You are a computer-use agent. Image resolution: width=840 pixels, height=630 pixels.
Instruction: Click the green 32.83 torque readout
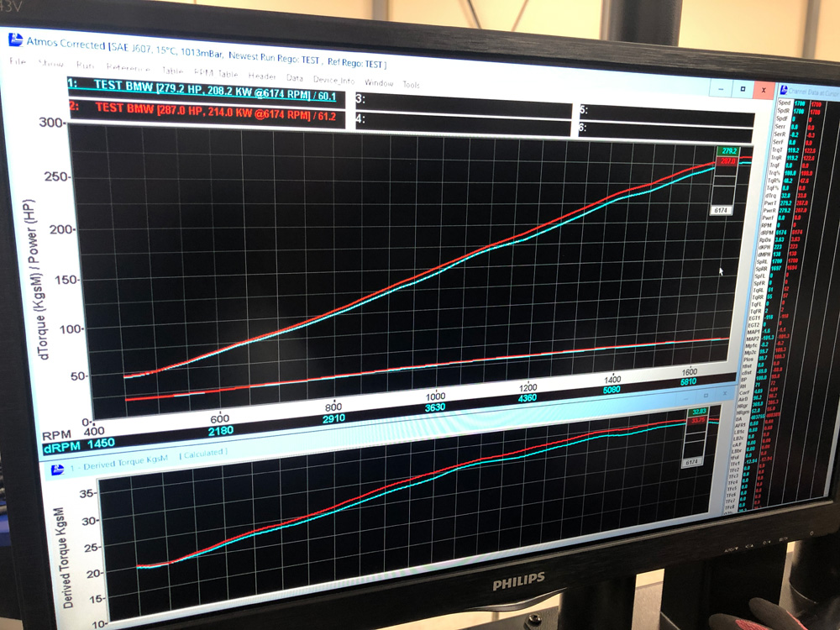(699, 412)
